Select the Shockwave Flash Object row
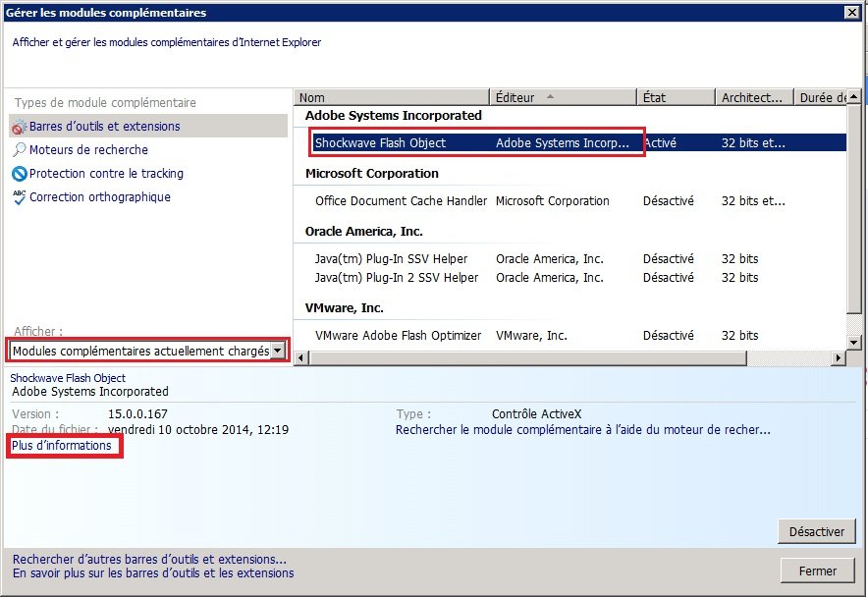This screenshot has width=868, height=598. click(x=380, y=143)
